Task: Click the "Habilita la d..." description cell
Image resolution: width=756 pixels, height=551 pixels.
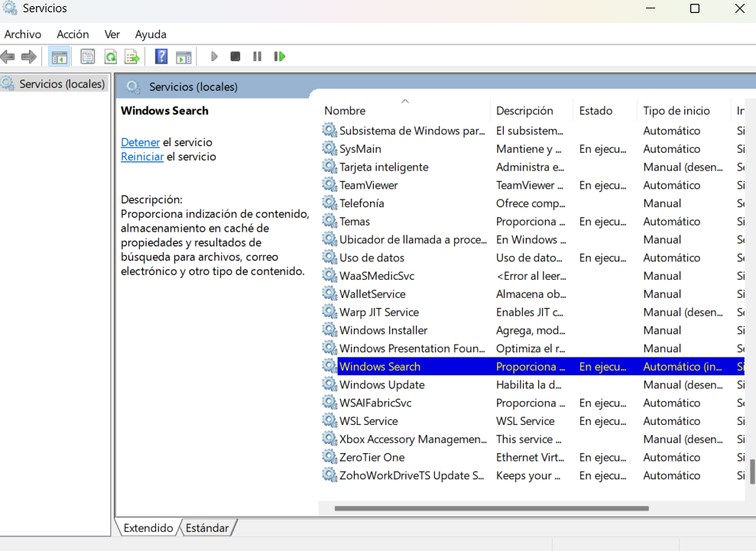Action: (529, 384)
